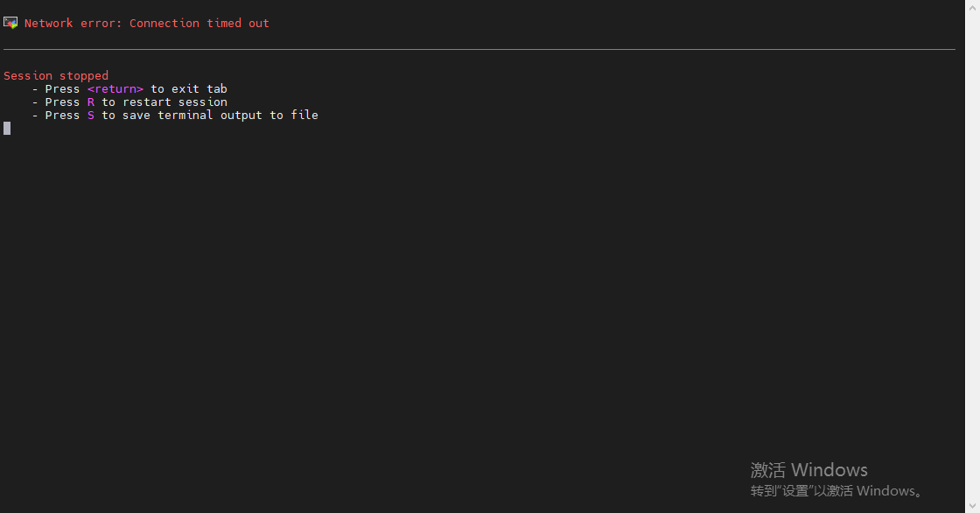The image size is (980, 513).
Task: Click the vertical scrollbar track
Action: [972, 263]
